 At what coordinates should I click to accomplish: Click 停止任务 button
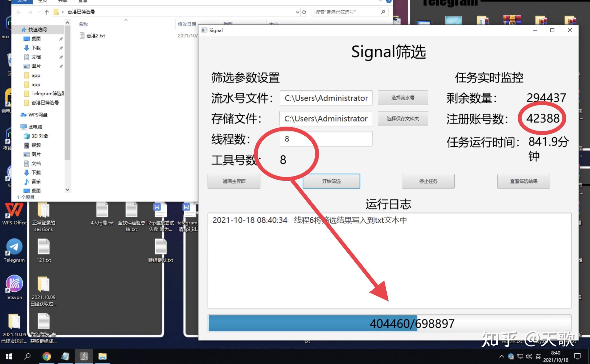(x=428, y=181)
